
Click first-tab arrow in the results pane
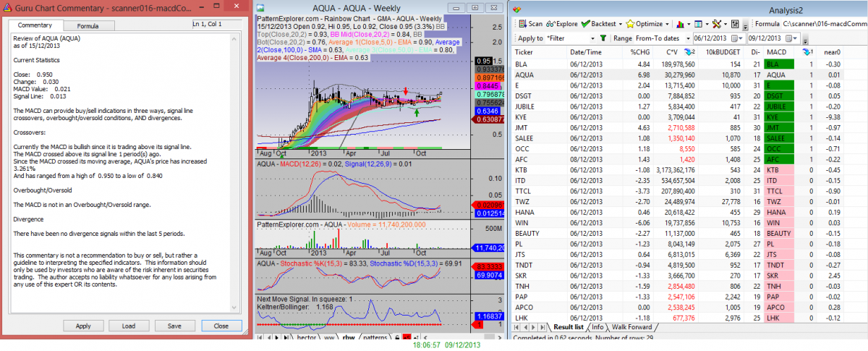(x=516, y=327)
